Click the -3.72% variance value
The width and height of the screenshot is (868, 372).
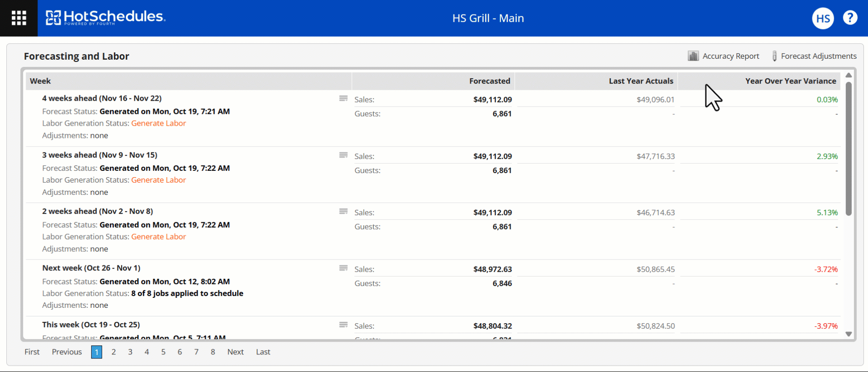pyautogui.click(x=826, y=269)
